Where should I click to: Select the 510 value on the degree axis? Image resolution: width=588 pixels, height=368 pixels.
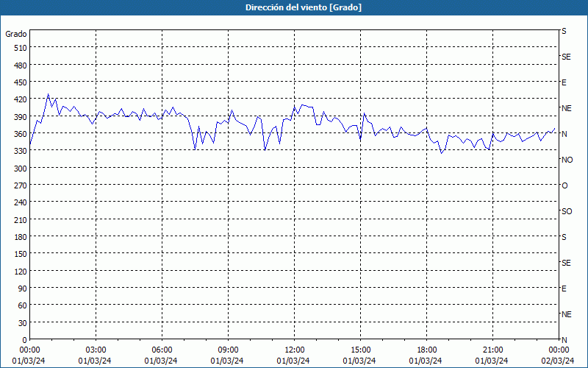[x=21, y=48]
